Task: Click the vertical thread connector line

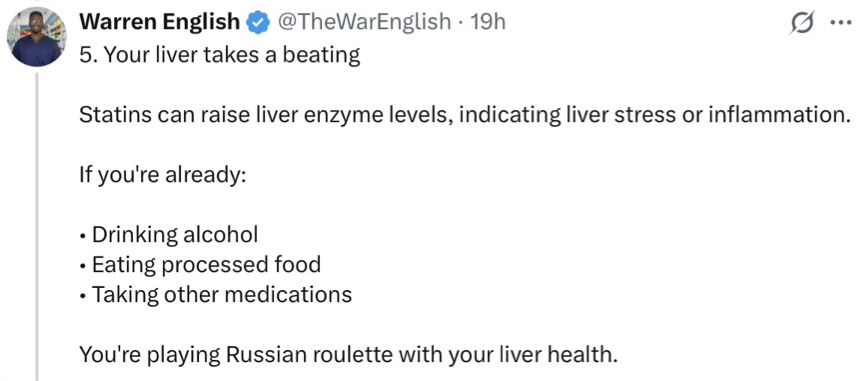Action: click(37, 227)
